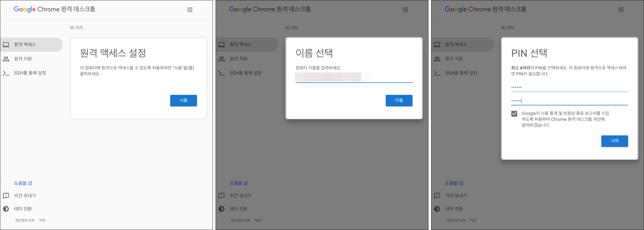The image size is (644, 230).
Task: Click laptop icon for 원격 액세스 in right panel
Action: [437, 45]
